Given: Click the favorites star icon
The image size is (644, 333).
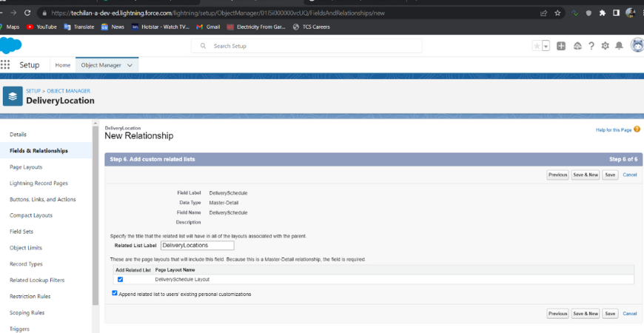Looking at the screenshot, I should [537, 46].
